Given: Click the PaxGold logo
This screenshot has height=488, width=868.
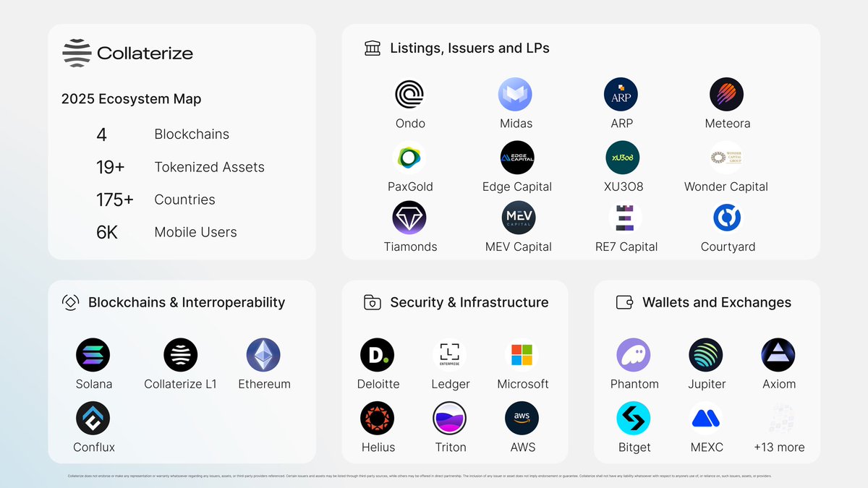Looking at the screenshot, I should tap(409, 158).
